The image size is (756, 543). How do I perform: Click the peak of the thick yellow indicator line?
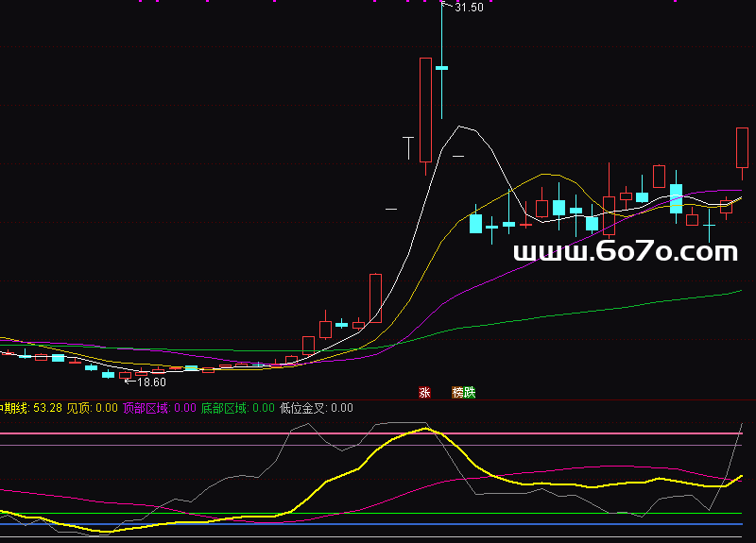[425, 429]
